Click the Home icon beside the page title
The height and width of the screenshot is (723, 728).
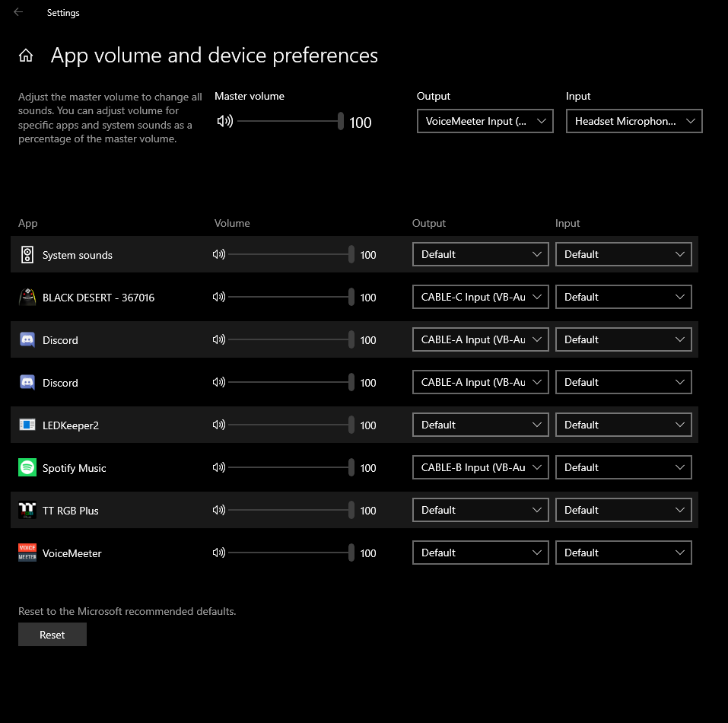(x=26, y=56)
